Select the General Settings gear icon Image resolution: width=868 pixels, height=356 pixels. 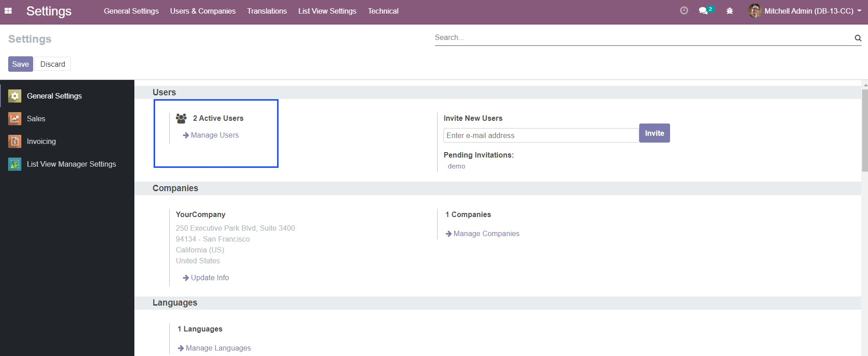tap(15, 96)
